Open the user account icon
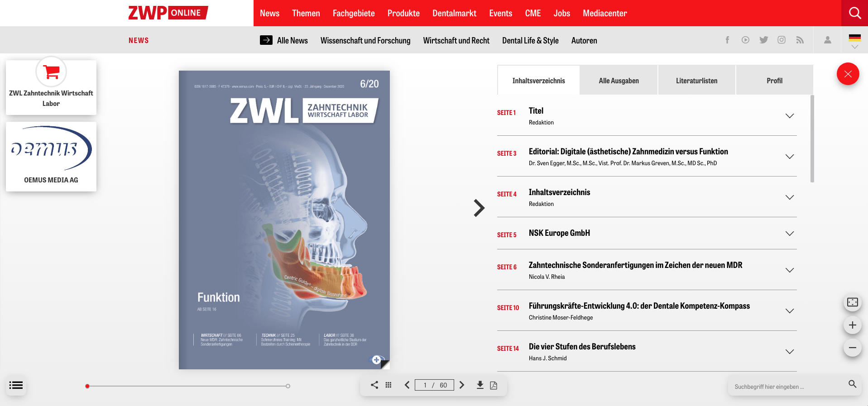The width and height of the screenshot is (868, 406). pos(828,40)
